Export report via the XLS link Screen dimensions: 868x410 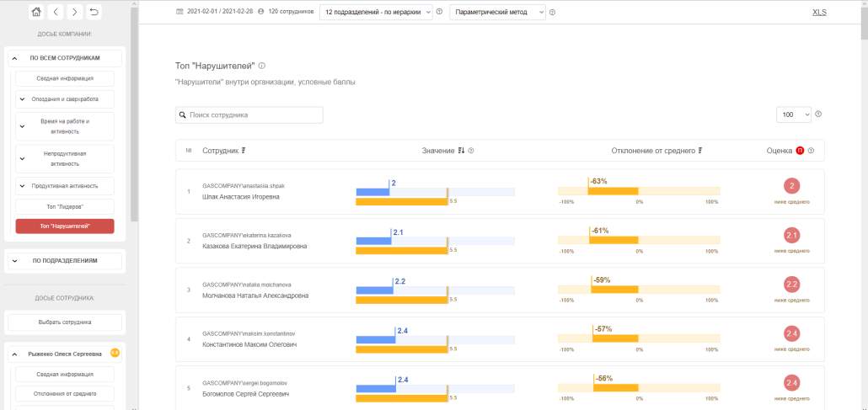(x=819, y=12)
